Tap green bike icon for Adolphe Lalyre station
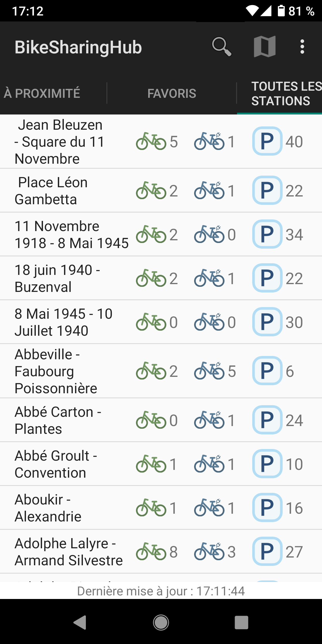322x644 pixels. tap(151, 551)
